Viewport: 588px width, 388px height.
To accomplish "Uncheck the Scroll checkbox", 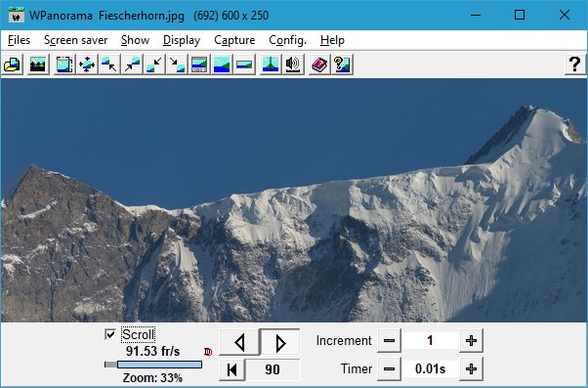I will 109,334.
